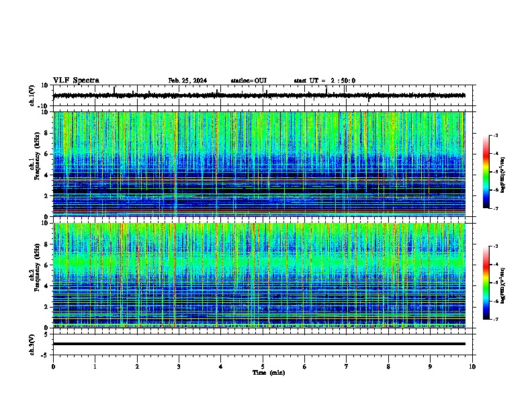Image resolution: width=532 pixels, height=411 pixels.
Task: Click the ch.1 voltage waveform trace
Action: (x=259, y=95)
